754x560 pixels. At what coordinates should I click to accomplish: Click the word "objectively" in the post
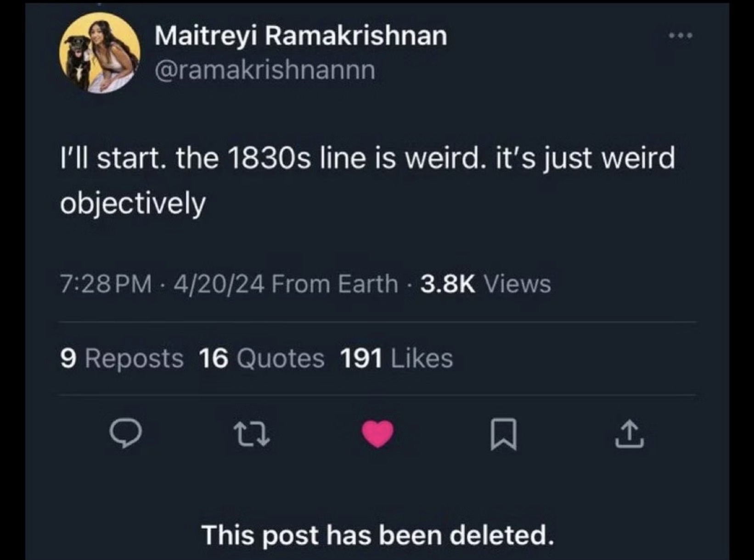(133, 203)
